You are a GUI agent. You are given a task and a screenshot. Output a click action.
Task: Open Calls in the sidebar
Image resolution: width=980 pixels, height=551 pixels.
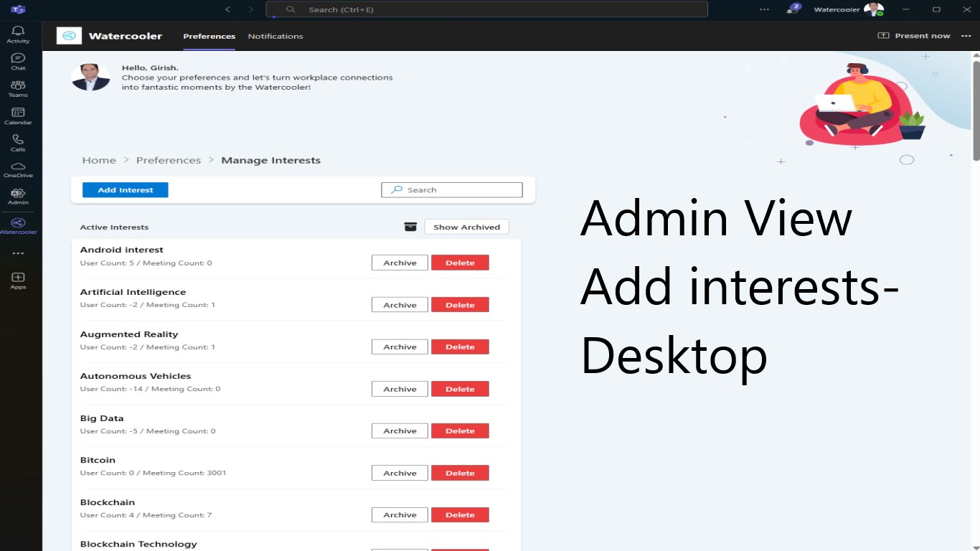[18, 143]
